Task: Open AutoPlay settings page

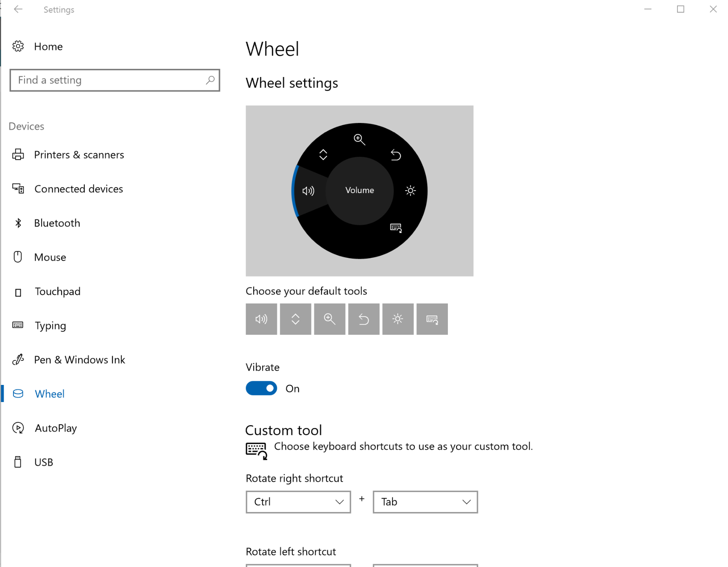Action: coord(56,428)
